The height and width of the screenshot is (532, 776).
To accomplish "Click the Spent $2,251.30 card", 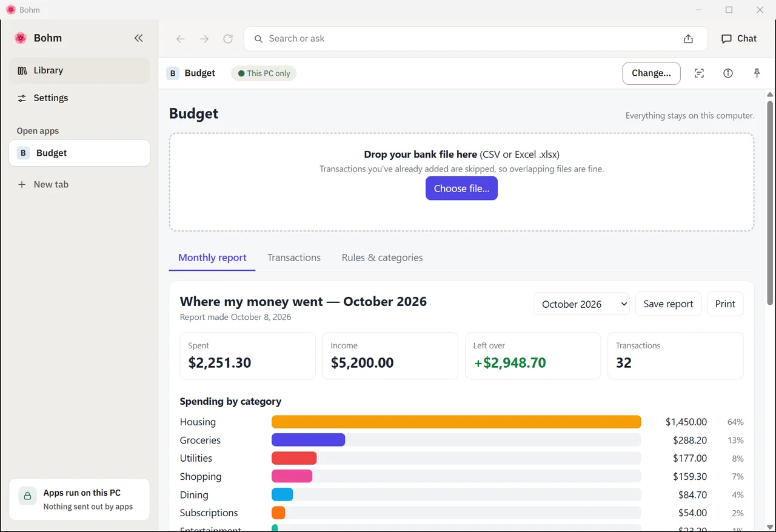I will point(248,356).
